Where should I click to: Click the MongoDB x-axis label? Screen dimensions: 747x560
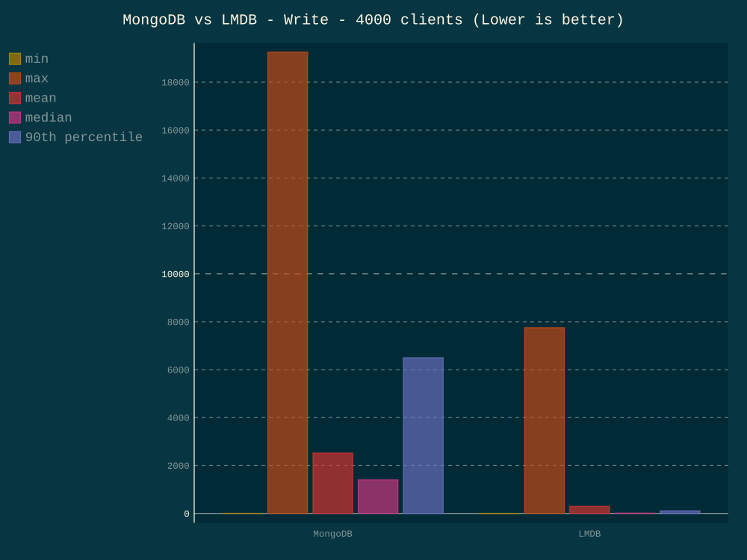332,534
